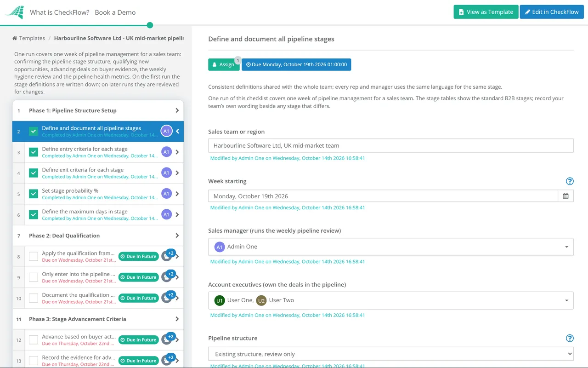
Task: Uncheck Define the maximum days in stage
Action: pyautogui.click(x=34, y=214)
